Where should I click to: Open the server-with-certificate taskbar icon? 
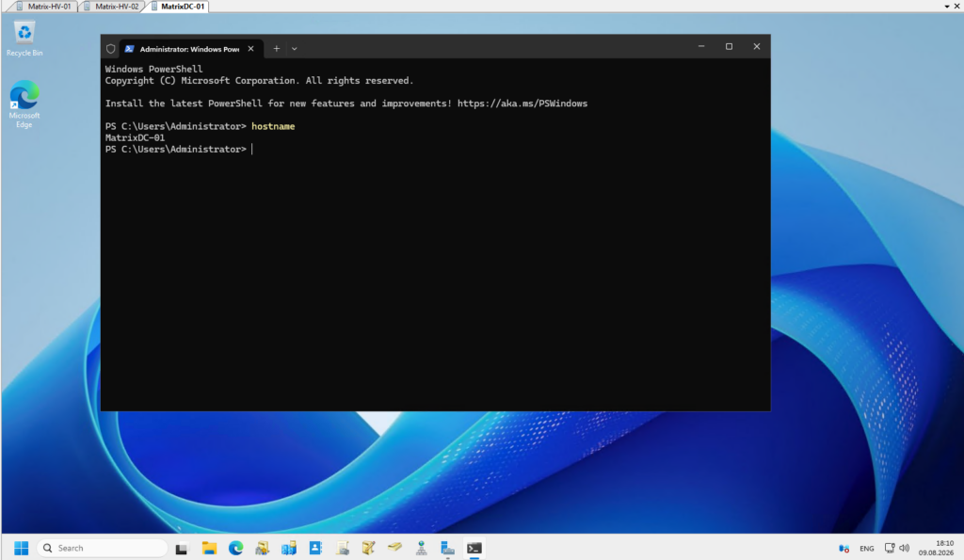pyautogui.click(x=263, y=549)
